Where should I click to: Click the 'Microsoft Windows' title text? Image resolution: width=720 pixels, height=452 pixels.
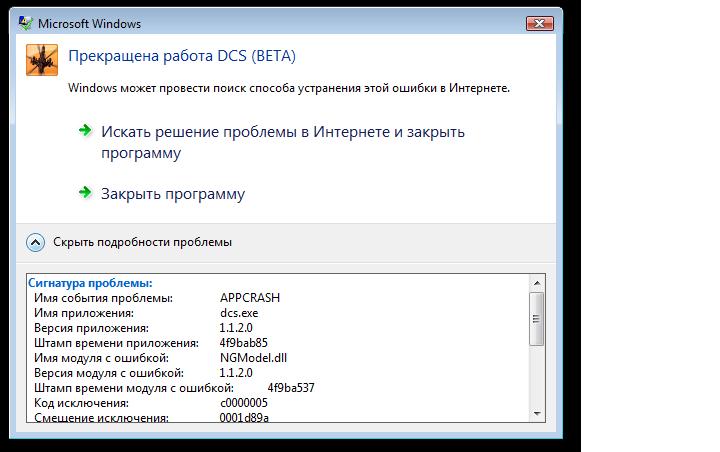(x=89, y=23)
